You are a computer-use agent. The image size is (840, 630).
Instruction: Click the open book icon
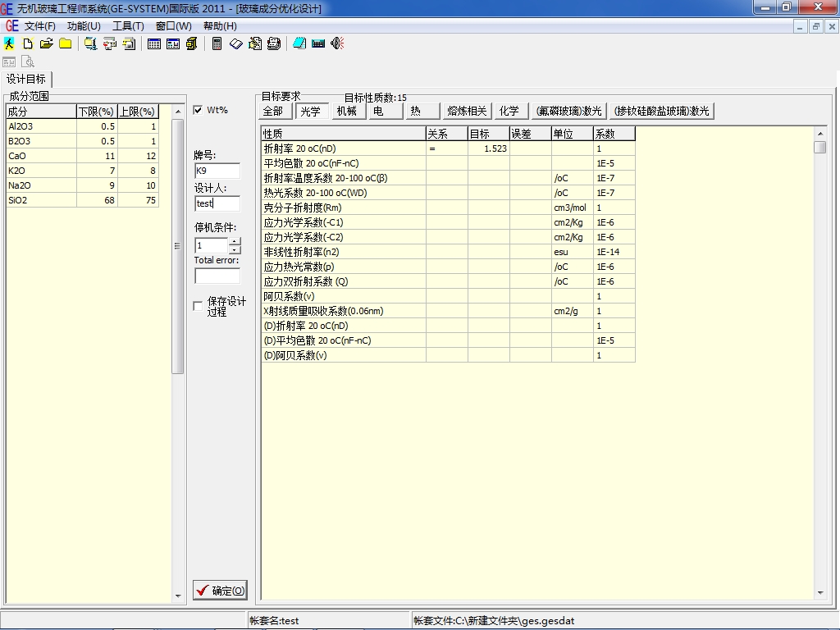tap(235, 44)
